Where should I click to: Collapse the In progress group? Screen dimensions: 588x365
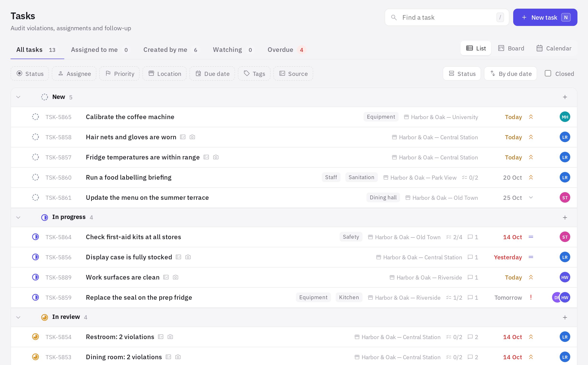tap(18, 218)
